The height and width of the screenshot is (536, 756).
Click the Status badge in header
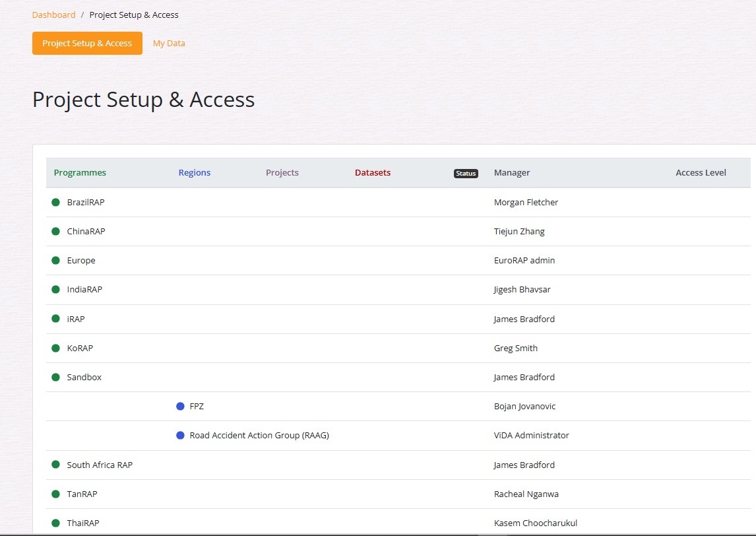466,173
